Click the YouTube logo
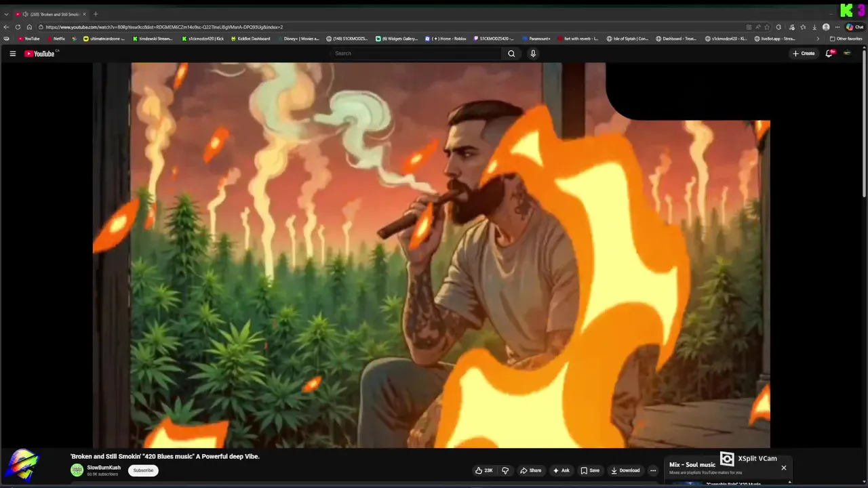 tap(41, 54)
